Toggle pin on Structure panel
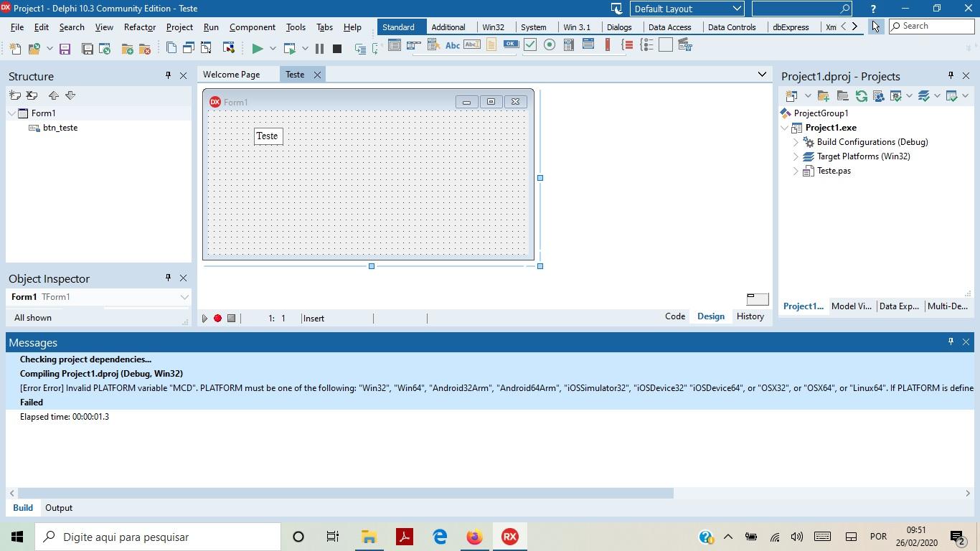 pyautogui.click(x=168, y=75)
